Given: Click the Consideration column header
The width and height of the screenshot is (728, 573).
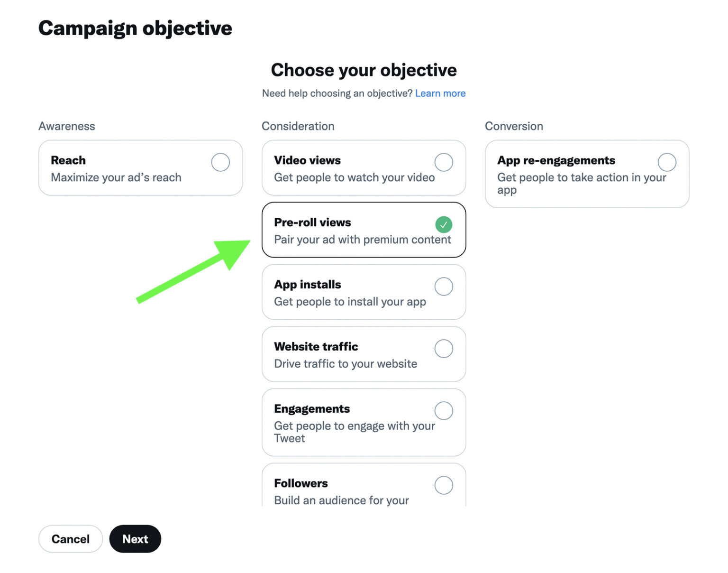Looking at the screenshot, I should click(298, 126).
